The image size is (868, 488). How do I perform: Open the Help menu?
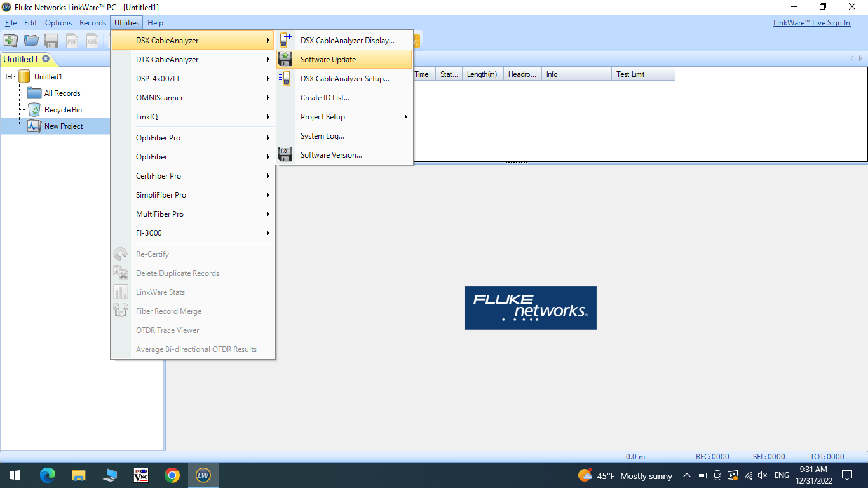155,23
